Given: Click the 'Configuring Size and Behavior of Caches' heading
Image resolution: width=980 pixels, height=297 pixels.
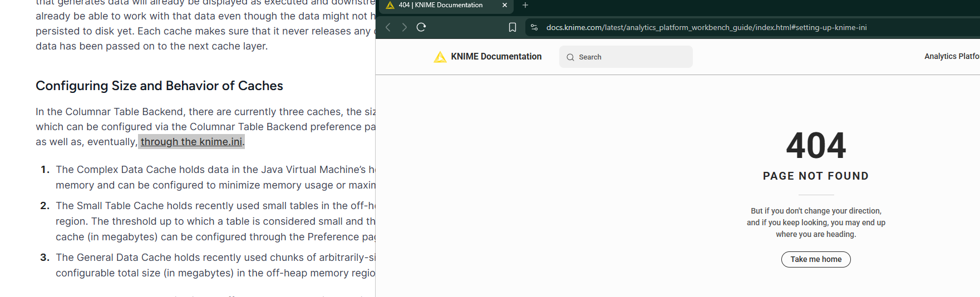Looking at the screenshot, I should (159, 86).
